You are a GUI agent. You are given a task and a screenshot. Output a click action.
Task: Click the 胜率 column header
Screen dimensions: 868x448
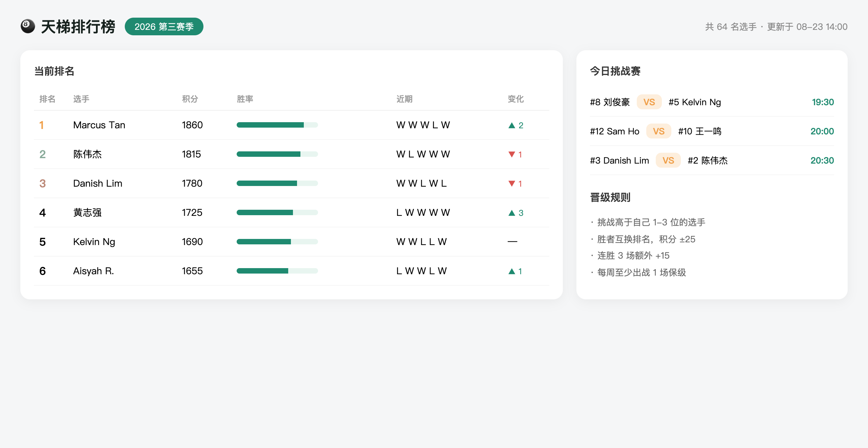pyautogui.click(x=245, y=99)
